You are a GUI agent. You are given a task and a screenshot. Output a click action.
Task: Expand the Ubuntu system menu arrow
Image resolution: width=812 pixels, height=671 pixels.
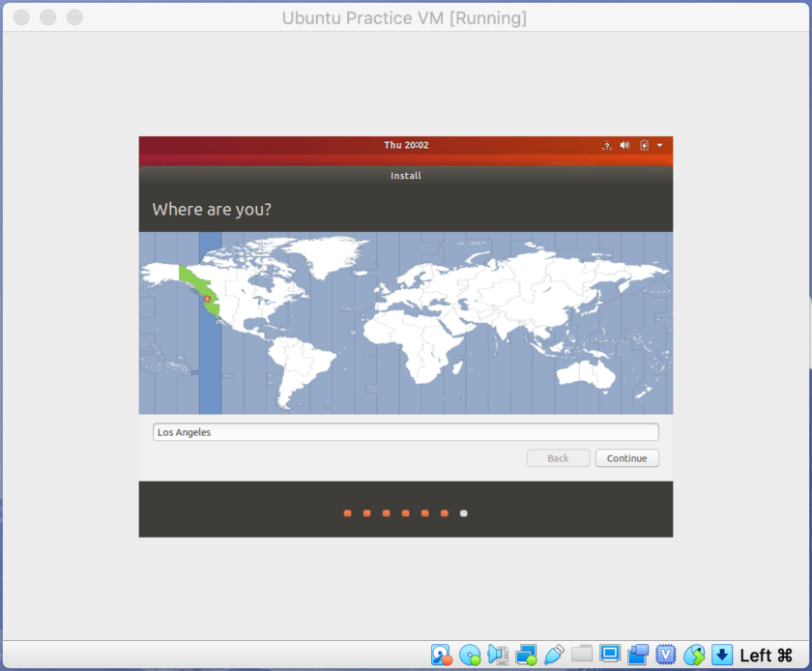click(659, 145)
